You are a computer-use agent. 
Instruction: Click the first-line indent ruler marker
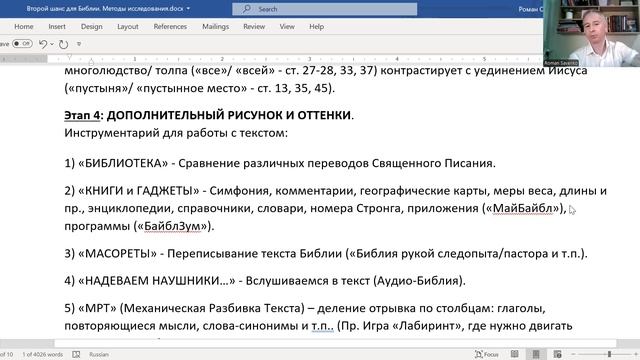[x=69, y=57]
